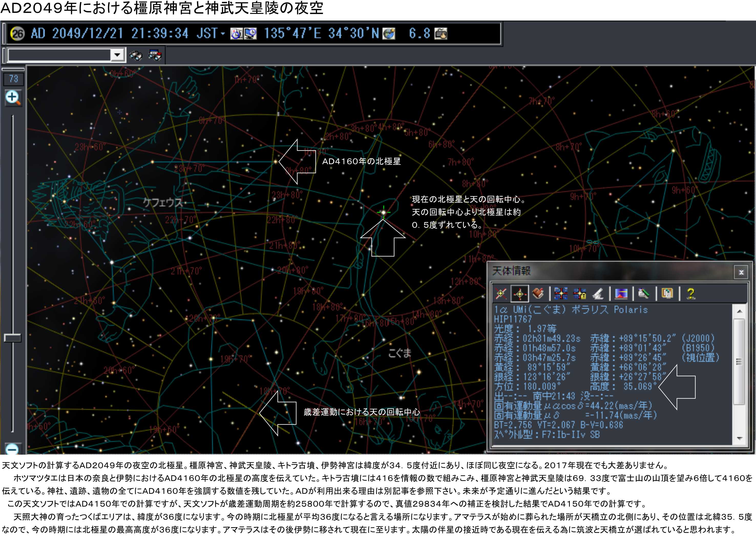
Task: Click the red book guide icon
Action: pos(538,293)
